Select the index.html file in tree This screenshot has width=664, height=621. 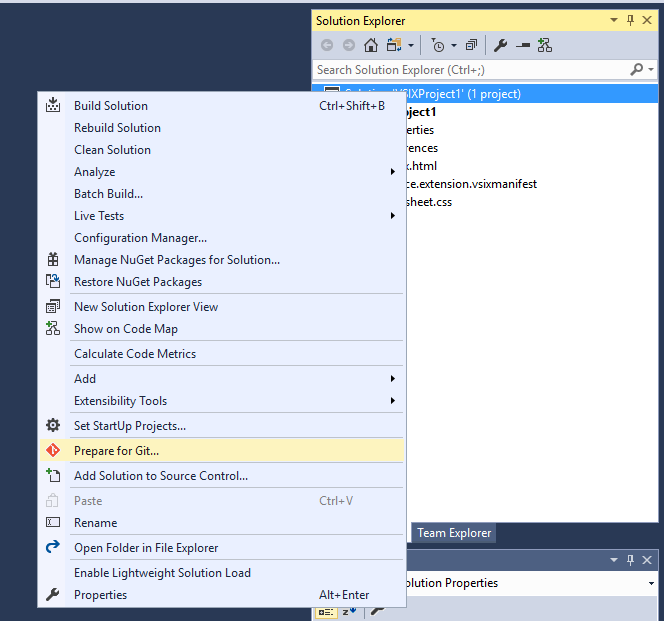pyautogui.click(x=420, y=166)
